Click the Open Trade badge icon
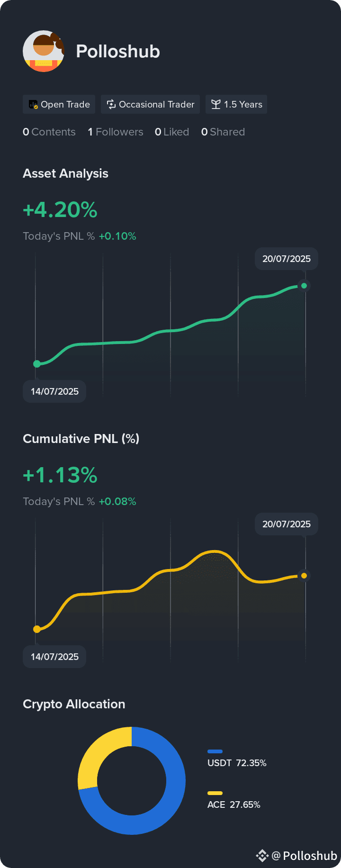 33,104
